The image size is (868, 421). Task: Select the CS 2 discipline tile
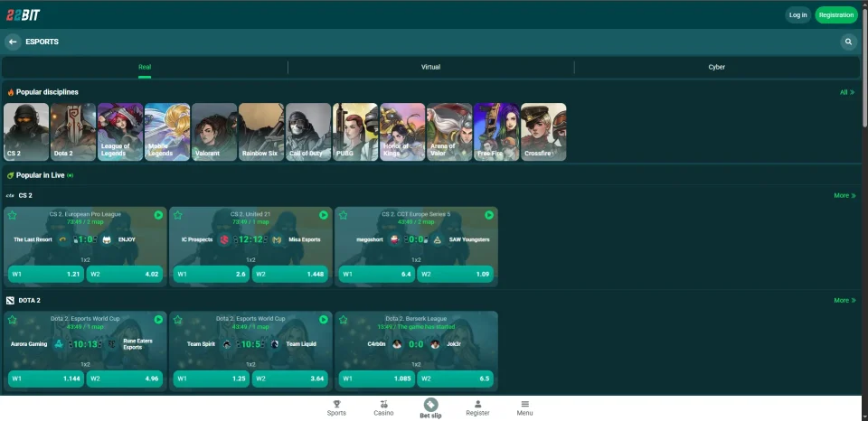click(26, 132)
